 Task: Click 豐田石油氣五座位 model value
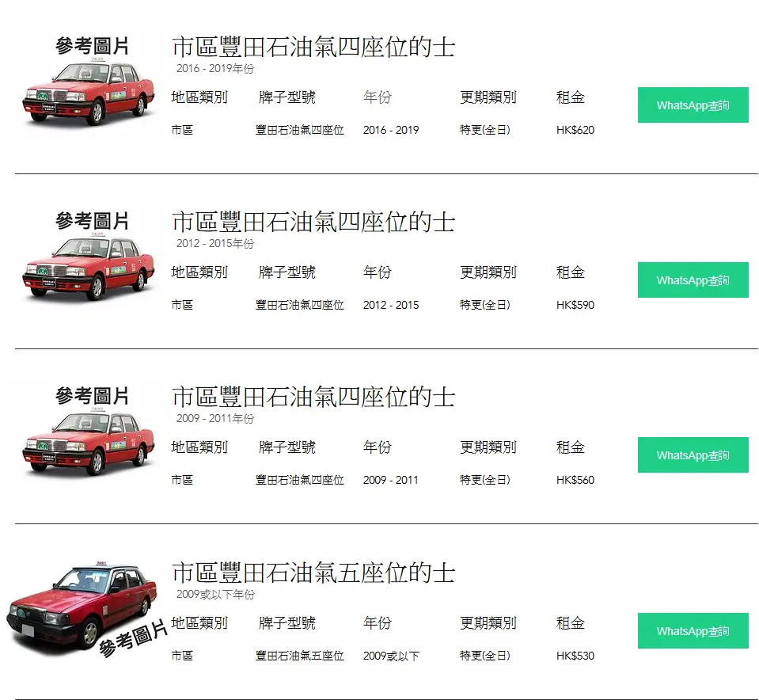point(300,656)
